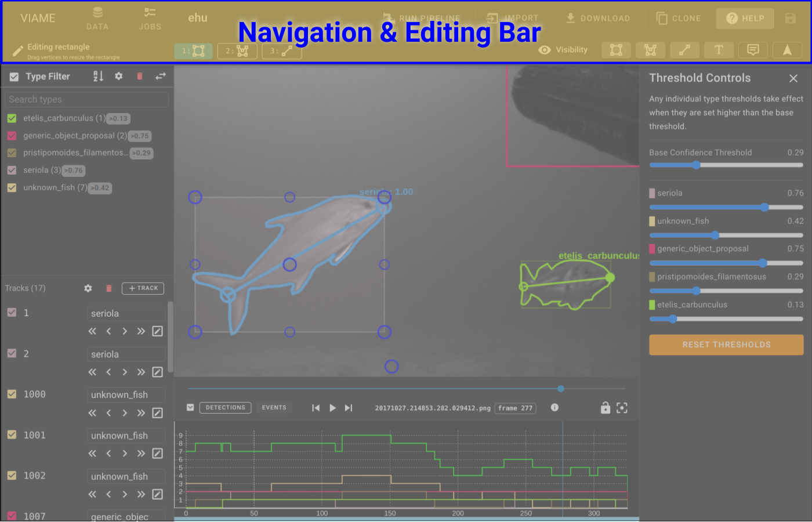Switch to EVENTS timeline tab

(274, 408)
